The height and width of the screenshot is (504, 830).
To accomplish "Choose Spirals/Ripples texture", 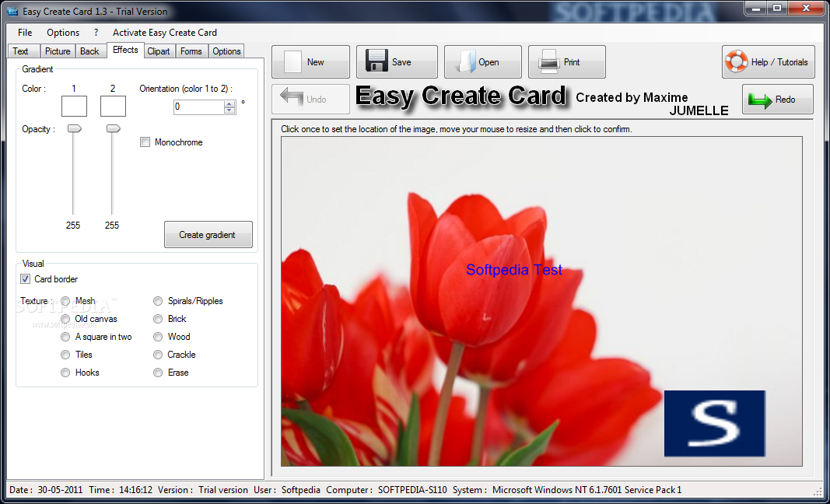I will (x=158, y=301).
